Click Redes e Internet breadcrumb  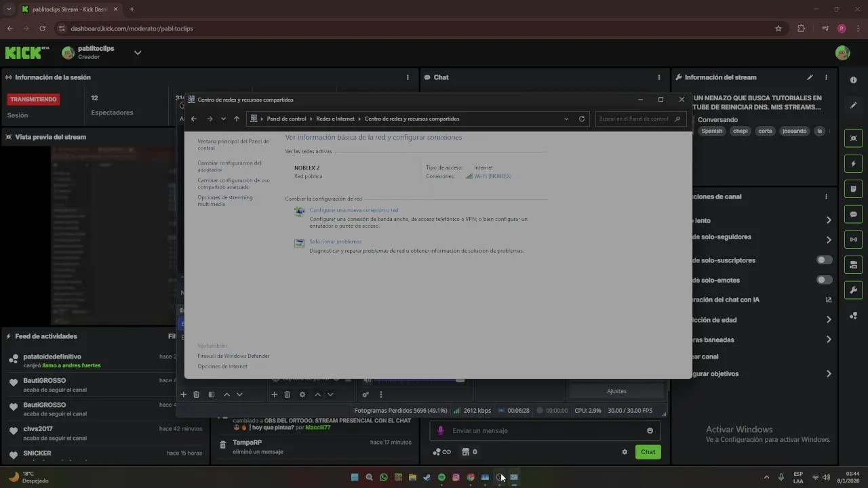point(335,119)
